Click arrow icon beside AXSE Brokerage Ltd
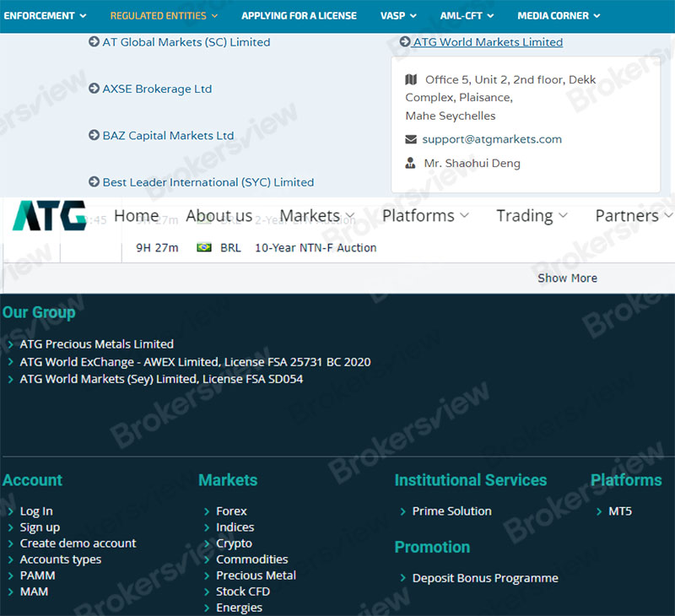Screen dimensions: 675x616 (x=94, y=89)
